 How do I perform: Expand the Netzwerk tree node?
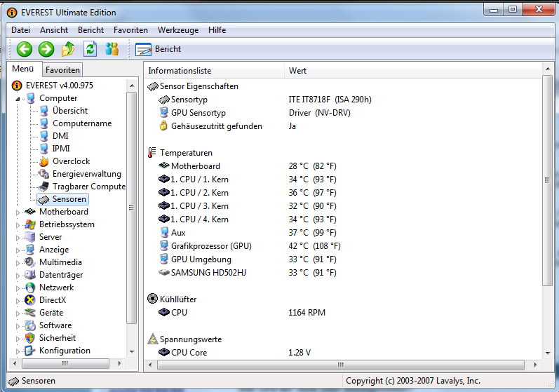18,288
